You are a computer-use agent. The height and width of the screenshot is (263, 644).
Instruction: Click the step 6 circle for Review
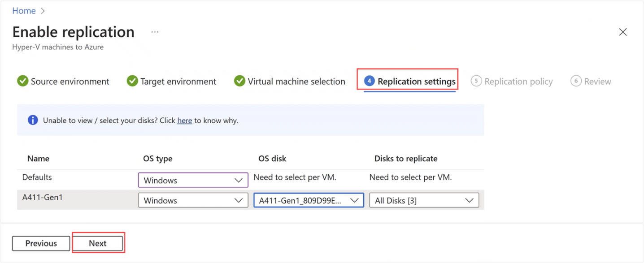point(577,81)
